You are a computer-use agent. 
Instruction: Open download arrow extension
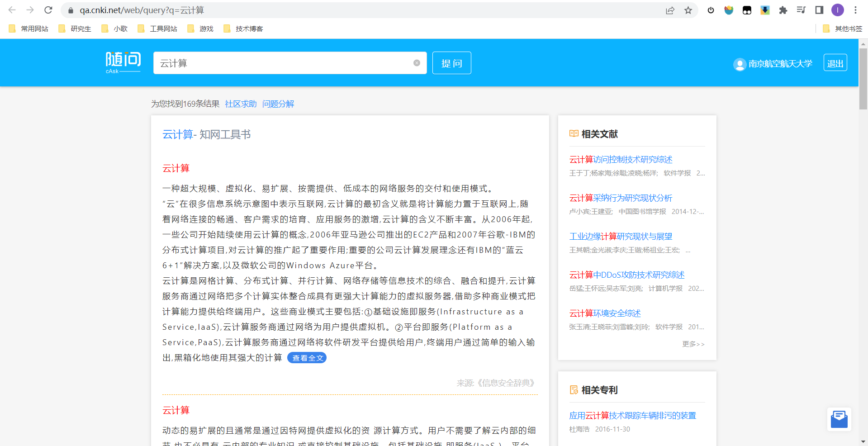(765, 10)
